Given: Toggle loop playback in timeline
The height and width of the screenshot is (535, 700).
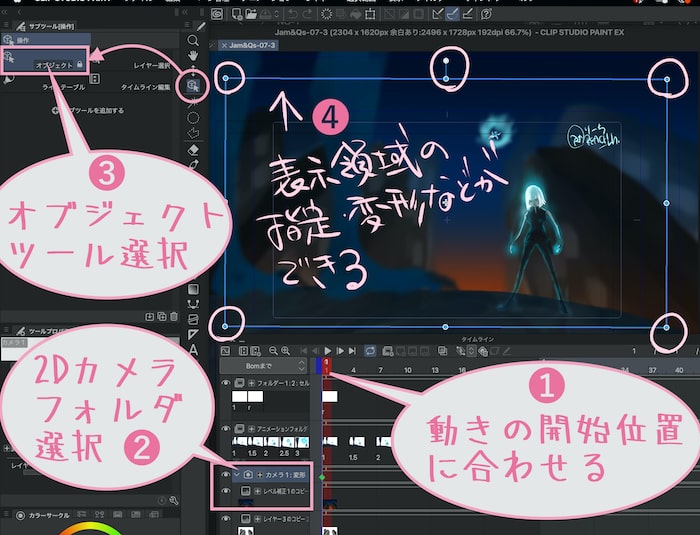Looking at the screenshot, I should coord(370,351).
